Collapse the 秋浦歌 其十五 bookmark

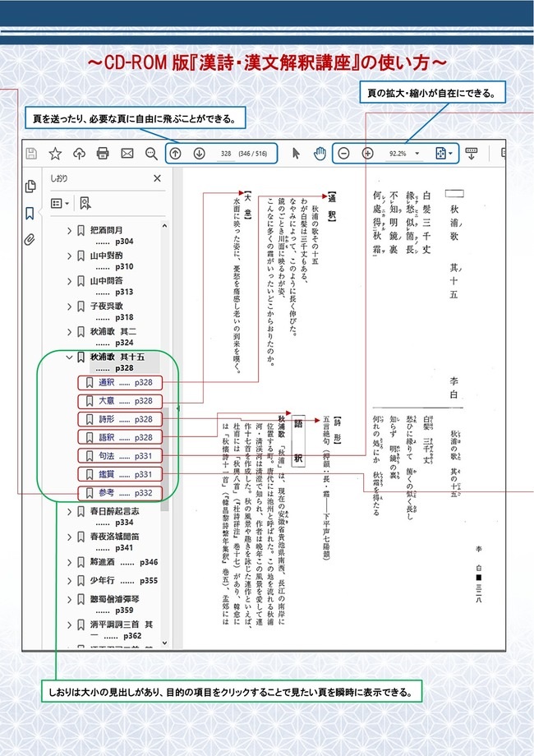(70, 357)
